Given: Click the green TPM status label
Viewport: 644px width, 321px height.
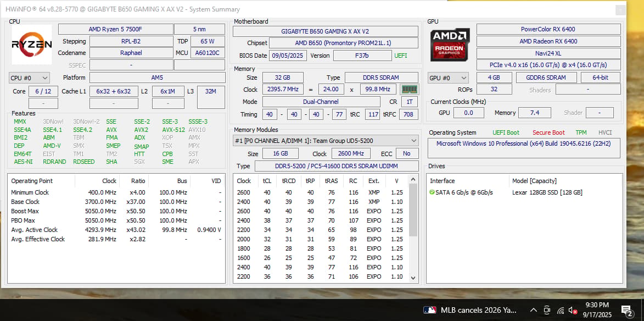Looking at the screenshot, I should [581, 132].
